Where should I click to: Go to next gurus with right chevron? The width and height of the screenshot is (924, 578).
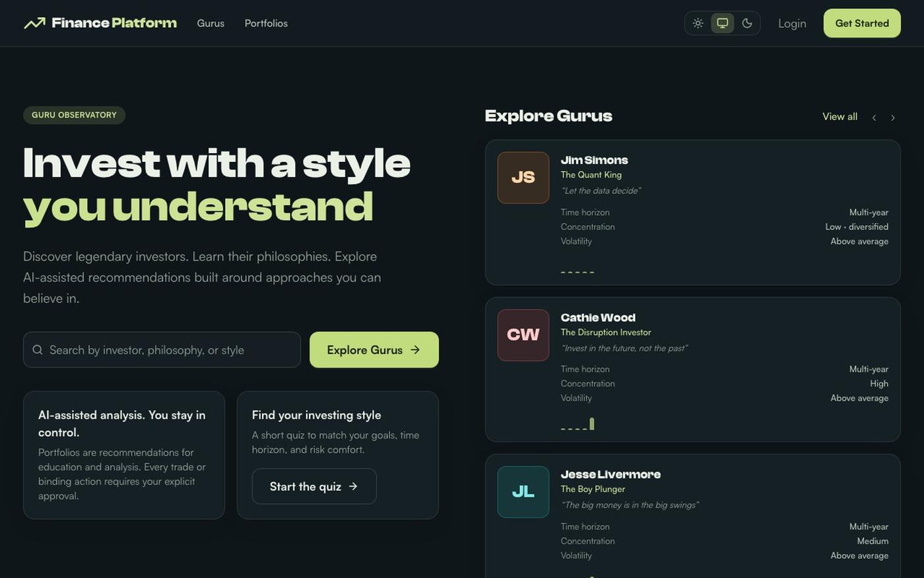point(893,118)
